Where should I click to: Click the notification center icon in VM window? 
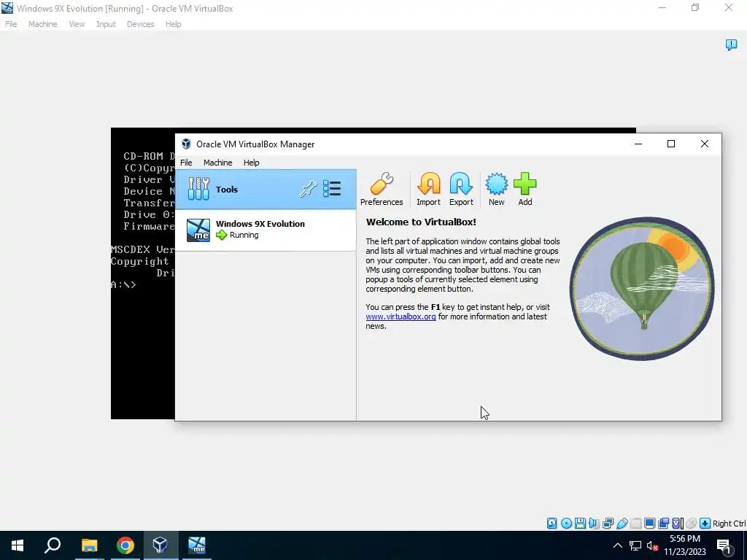coord(731,44)
